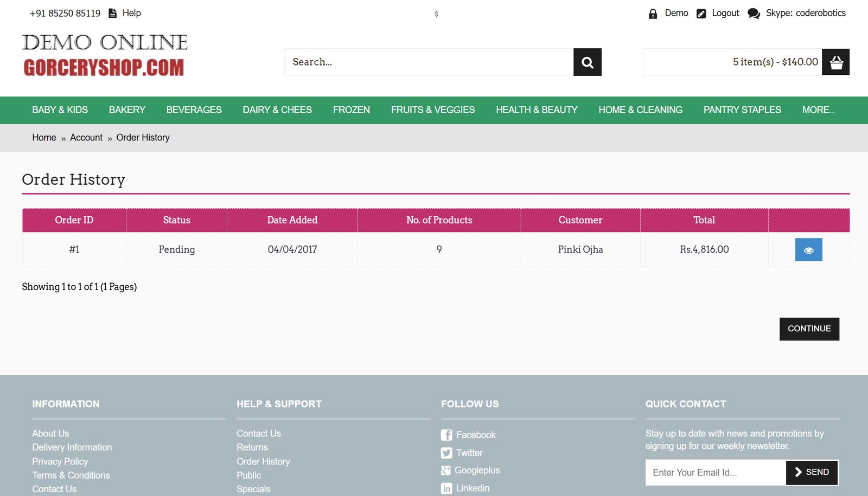Open Contact Us under Information
868x496 pixels.
coord(54,489)
